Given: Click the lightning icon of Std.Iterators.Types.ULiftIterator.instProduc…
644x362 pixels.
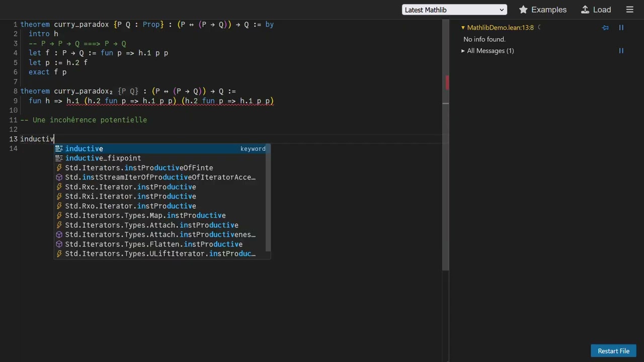Looking at the screenshot, I should (59, 254).
